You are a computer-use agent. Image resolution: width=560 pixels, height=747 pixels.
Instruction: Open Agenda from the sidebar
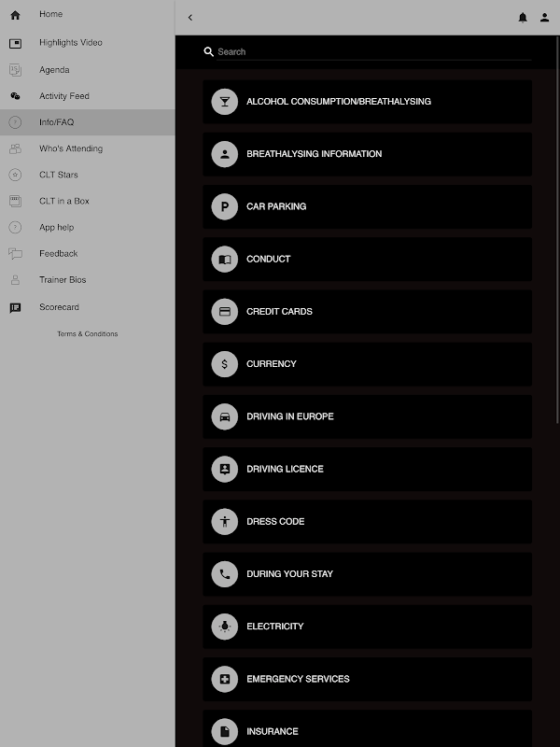[x=54, y=70]
